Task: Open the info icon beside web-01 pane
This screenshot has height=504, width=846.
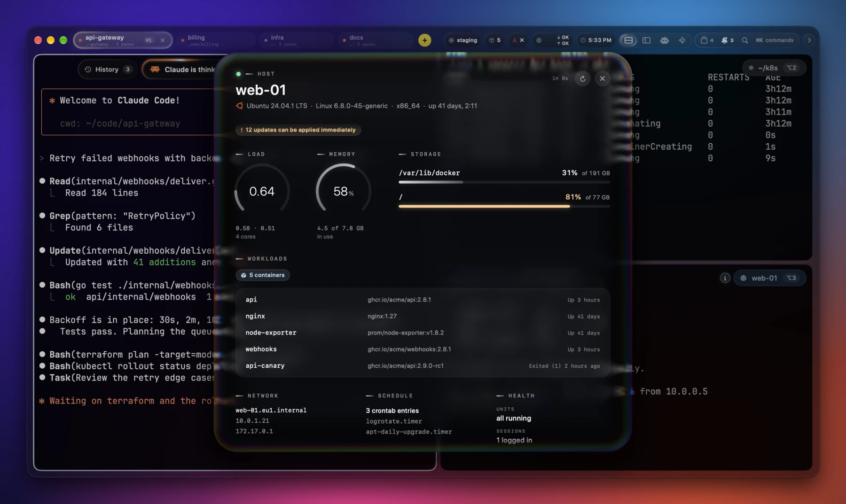Action: [x=725, y=278]
